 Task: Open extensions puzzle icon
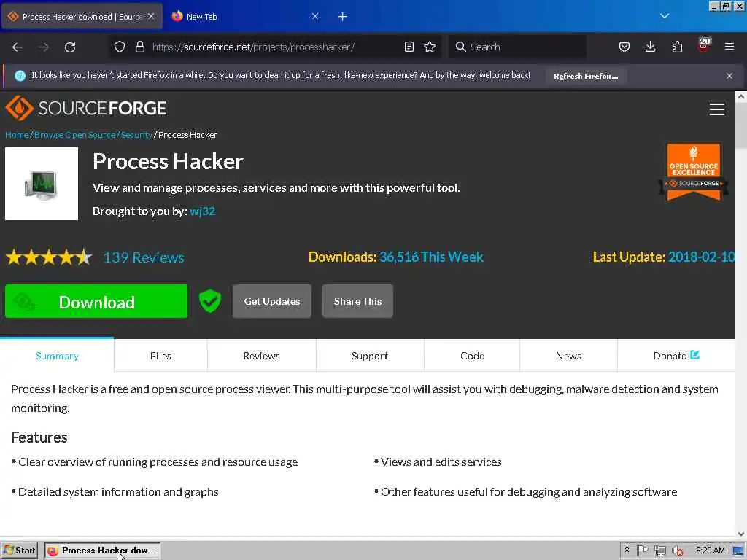click(x=677, y=47)
